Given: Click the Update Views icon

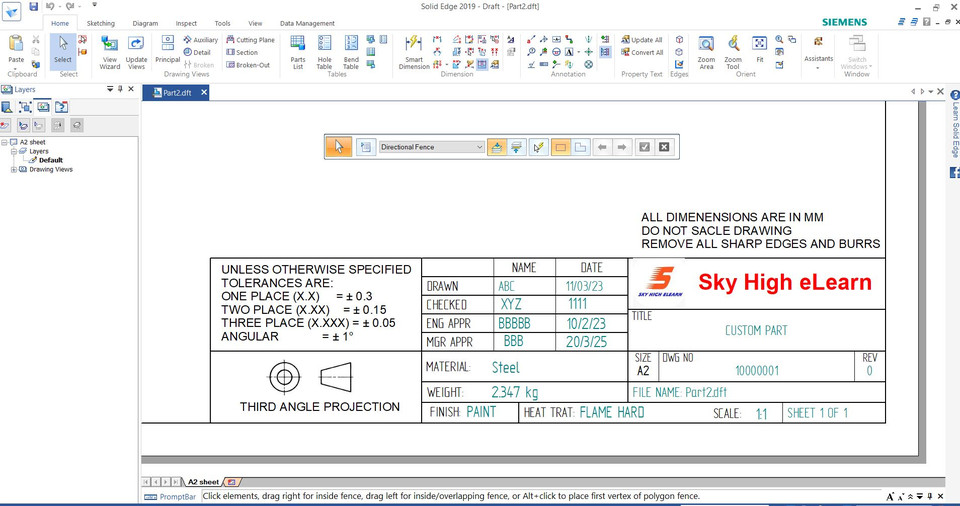Looking at the screenshot, I should tap(136, 50).
